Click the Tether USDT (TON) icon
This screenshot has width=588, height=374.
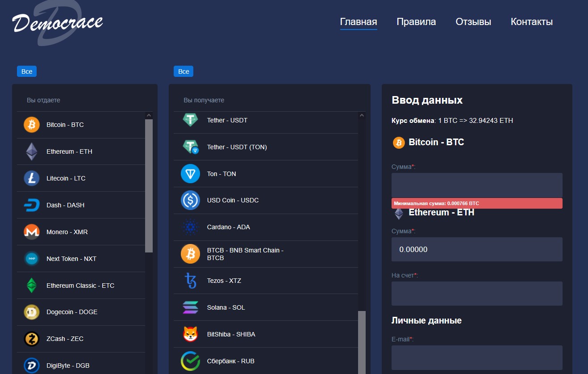click(191, 147)
